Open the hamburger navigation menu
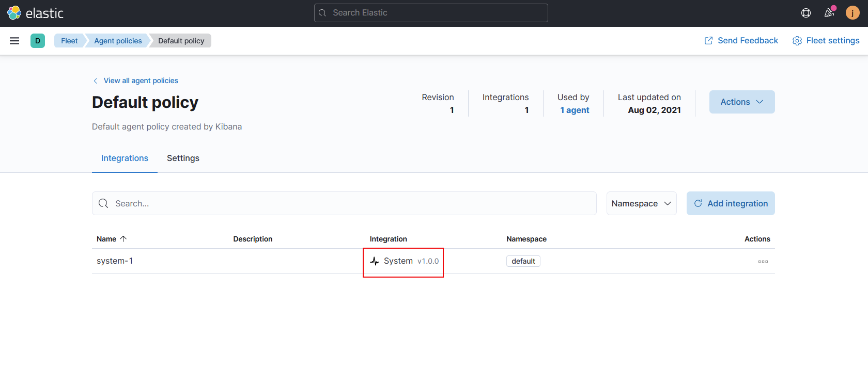 pos(14,41)
